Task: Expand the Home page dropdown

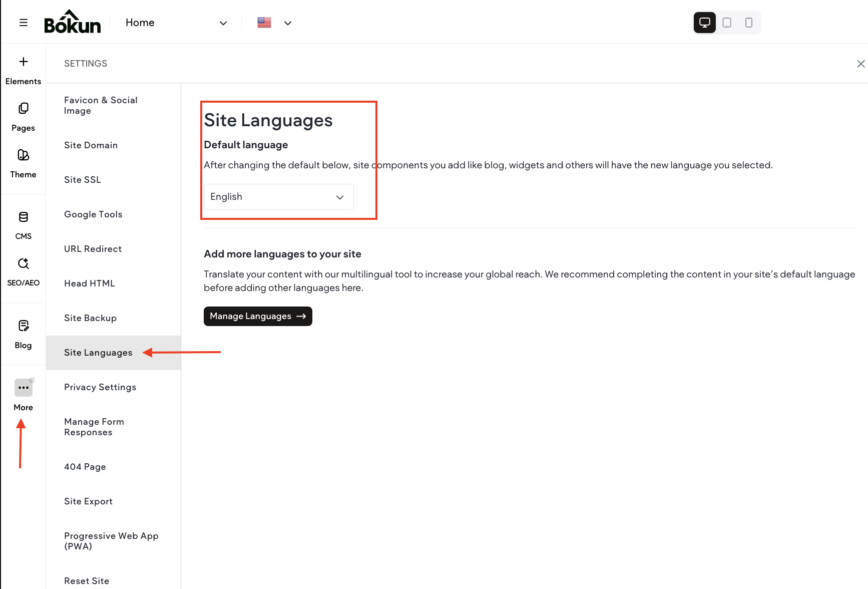Action: pos(177,23)
